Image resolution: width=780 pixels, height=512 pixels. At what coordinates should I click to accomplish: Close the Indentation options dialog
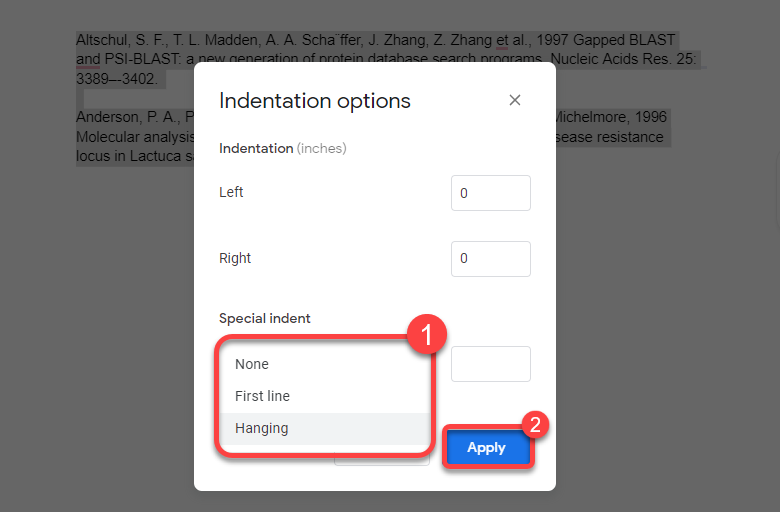[515, 100]
